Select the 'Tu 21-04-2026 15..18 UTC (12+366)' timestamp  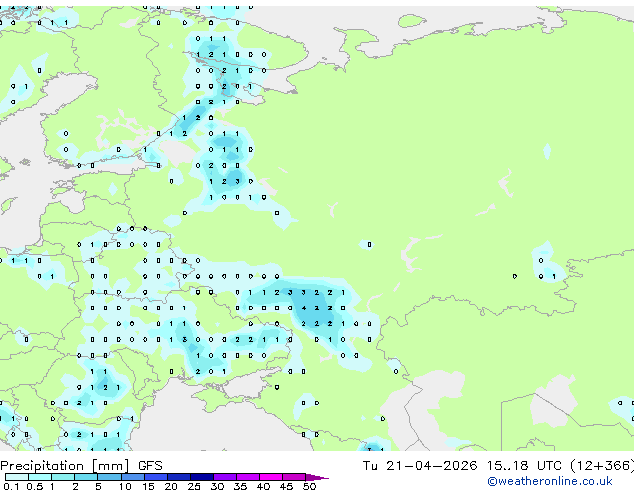click(498, 466)
